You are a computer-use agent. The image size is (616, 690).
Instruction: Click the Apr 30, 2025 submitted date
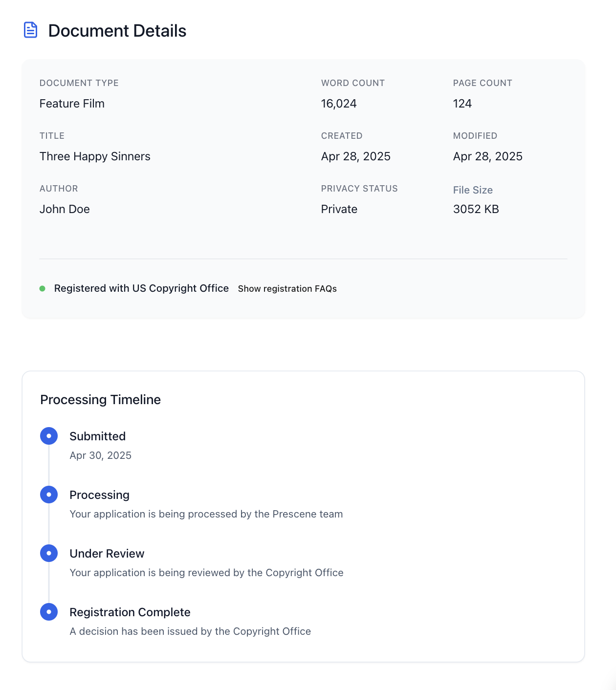pos(101,455)
